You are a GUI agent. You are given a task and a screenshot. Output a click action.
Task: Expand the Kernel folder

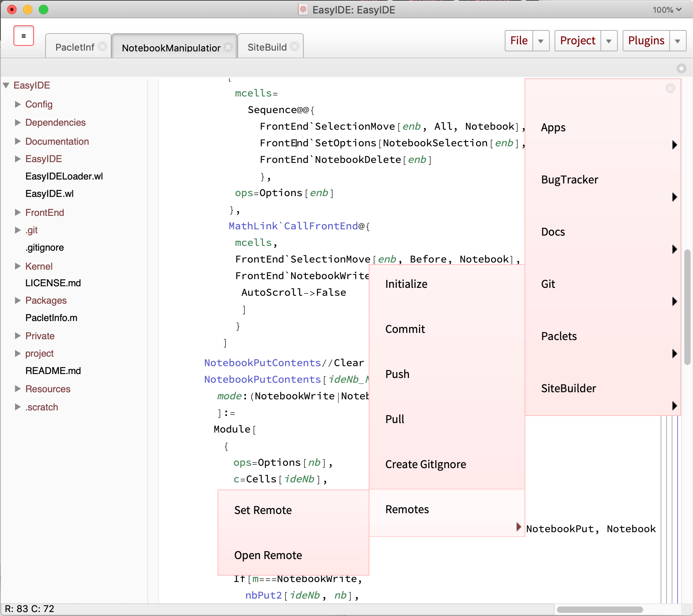pyautogui.click(x=17, y=266)
